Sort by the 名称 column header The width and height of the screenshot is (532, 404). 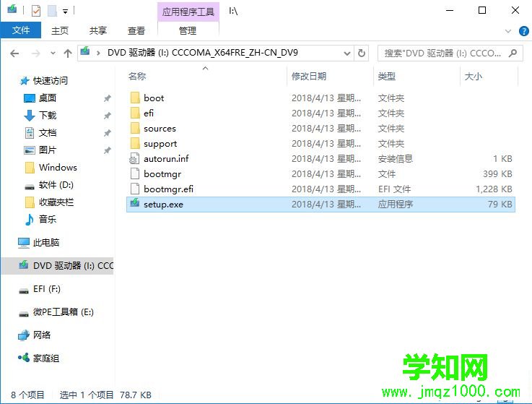tap(137, 76)
